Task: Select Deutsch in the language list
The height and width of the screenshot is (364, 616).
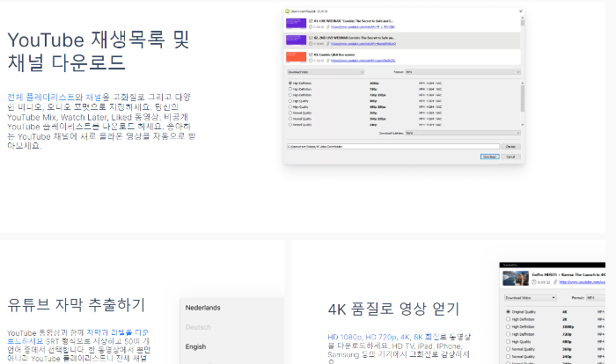Action: tap(198, 327)
